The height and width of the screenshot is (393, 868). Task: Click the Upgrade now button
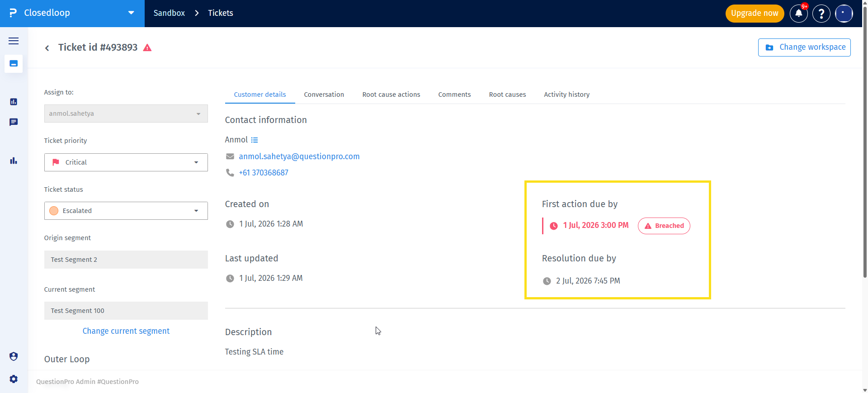coord(755,13)
